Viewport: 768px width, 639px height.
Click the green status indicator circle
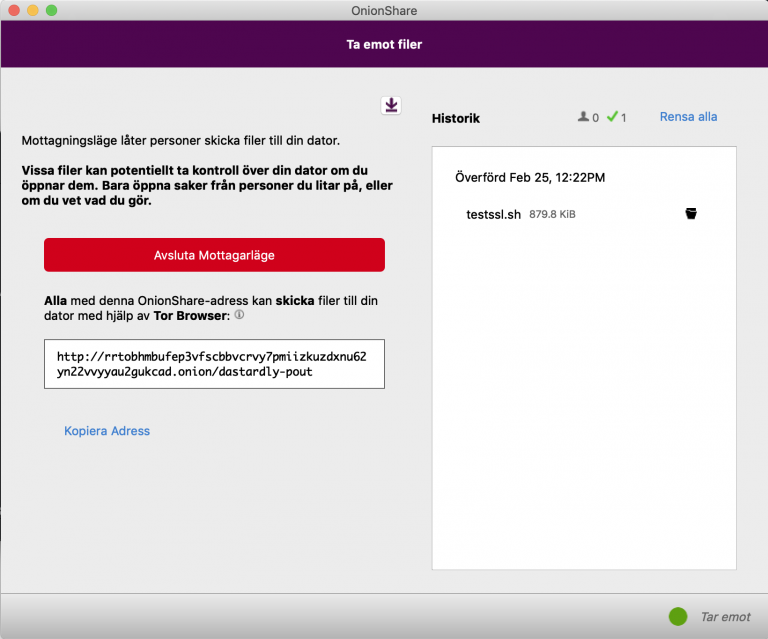(x=678, y=616)
